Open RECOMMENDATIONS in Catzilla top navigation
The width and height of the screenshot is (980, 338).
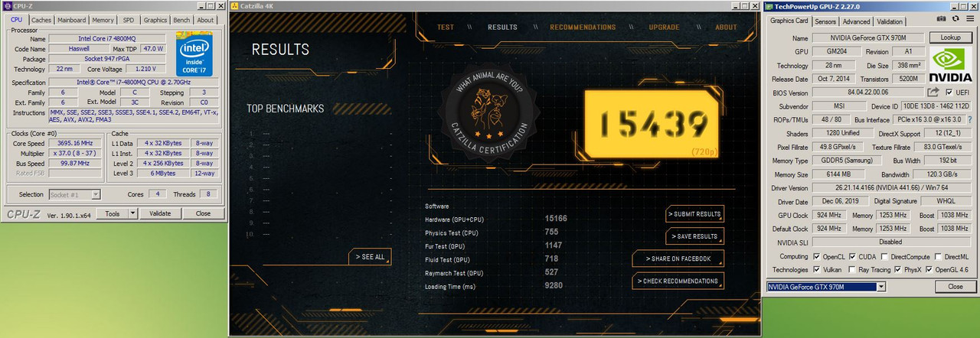click(583, 27)
